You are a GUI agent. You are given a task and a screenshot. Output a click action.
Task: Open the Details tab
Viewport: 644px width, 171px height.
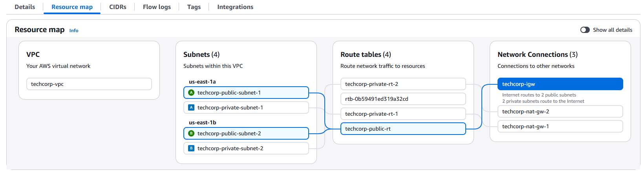coord(25,7)
